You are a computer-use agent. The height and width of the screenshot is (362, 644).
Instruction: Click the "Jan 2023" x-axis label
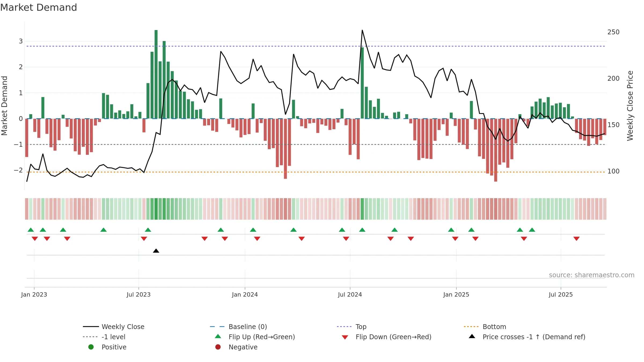[x=34, y=295]
